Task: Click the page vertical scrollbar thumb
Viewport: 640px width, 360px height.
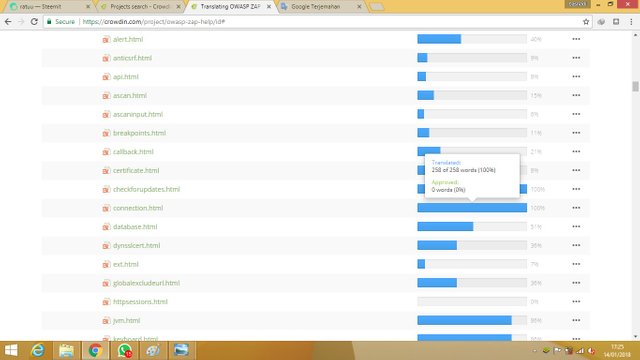Action: point(635,86)
